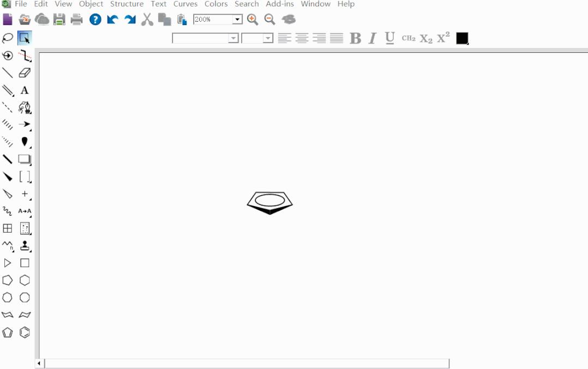The height and width of the screenshot is (369, 588).
Task: Select the Eraser tool
Action: 26,72
